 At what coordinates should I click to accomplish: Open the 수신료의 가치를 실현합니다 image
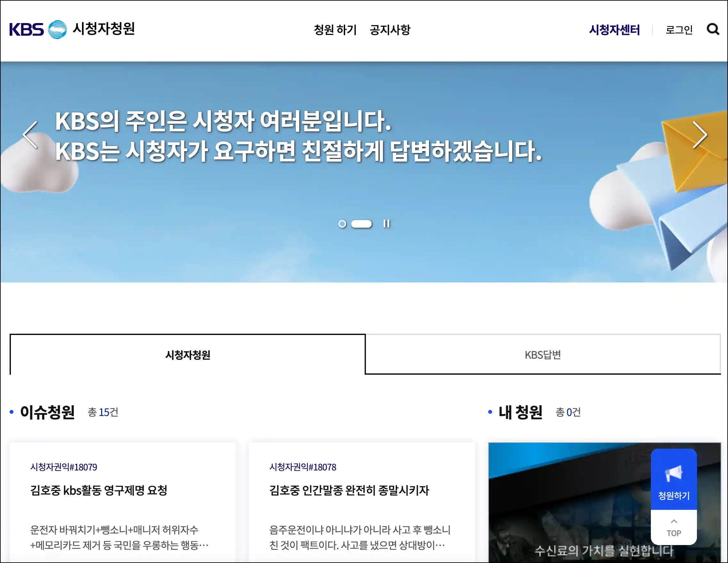click(x=604, y=502)
